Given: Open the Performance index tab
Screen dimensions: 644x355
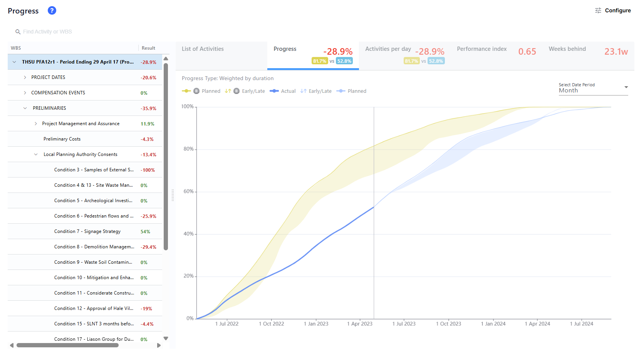Looking at the screenshot, I should coord(481,49).
